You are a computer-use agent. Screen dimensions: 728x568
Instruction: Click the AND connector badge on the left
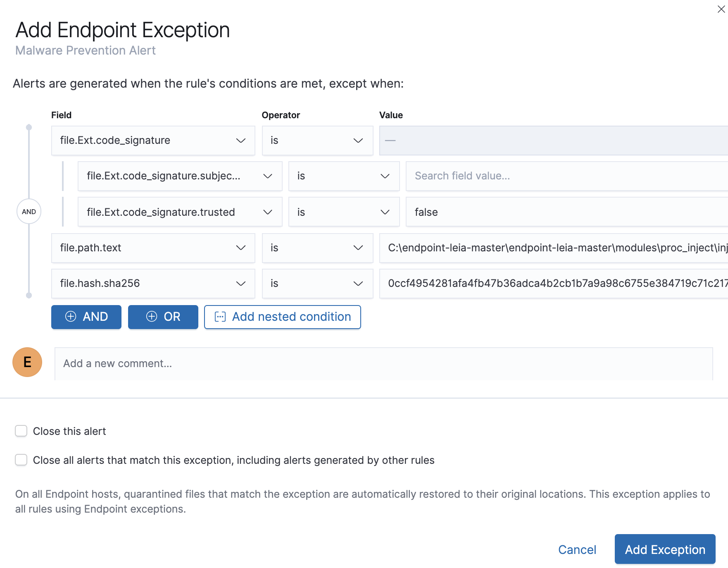coord(29,211)
